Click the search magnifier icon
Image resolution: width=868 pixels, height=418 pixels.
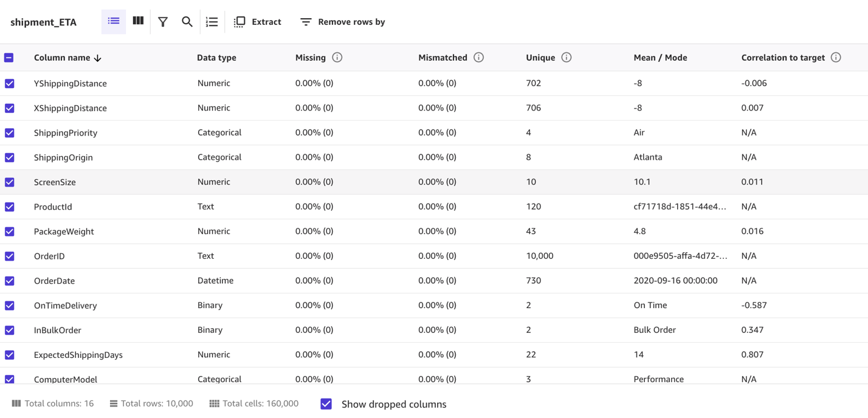187,22
